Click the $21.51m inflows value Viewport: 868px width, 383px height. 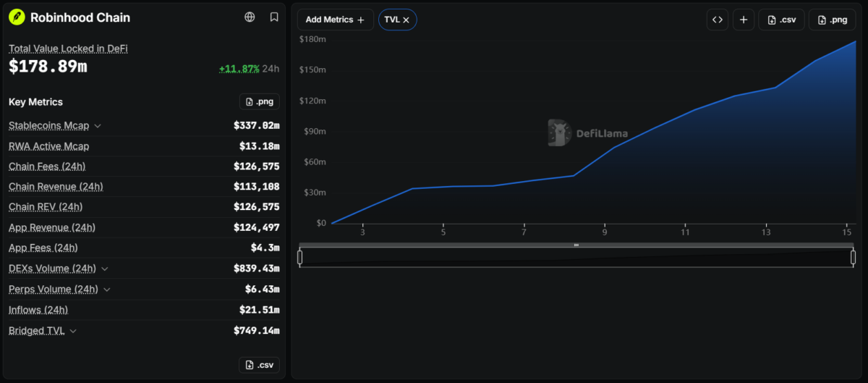point(260,310)
